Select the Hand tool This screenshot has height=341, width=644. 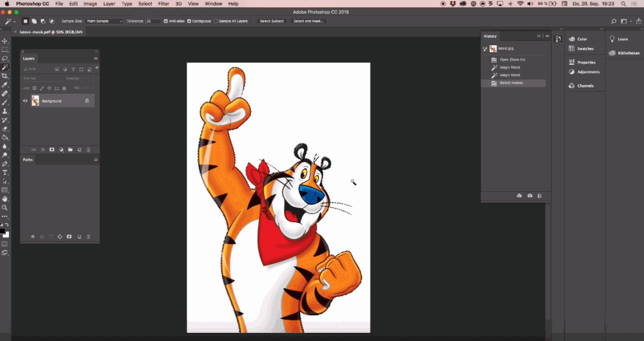[5, 199]
